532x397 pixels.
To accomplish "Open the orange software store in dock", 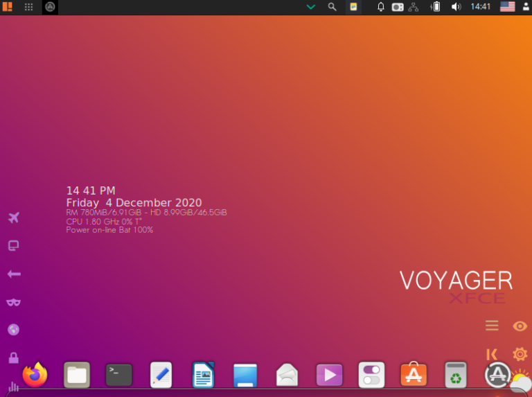I will tap(414, 374).
